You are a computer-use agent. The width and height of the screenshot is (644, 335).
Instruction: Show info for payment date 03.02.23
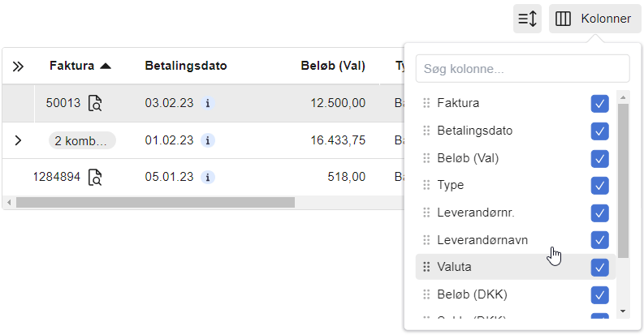pyautogui.click(x=208, y=103)
